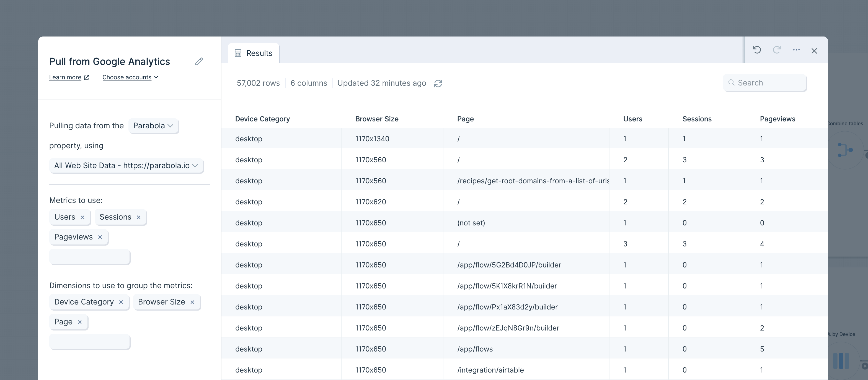
Task: Click the Combine tables step icon behind
Action: (x=844, y=150)
